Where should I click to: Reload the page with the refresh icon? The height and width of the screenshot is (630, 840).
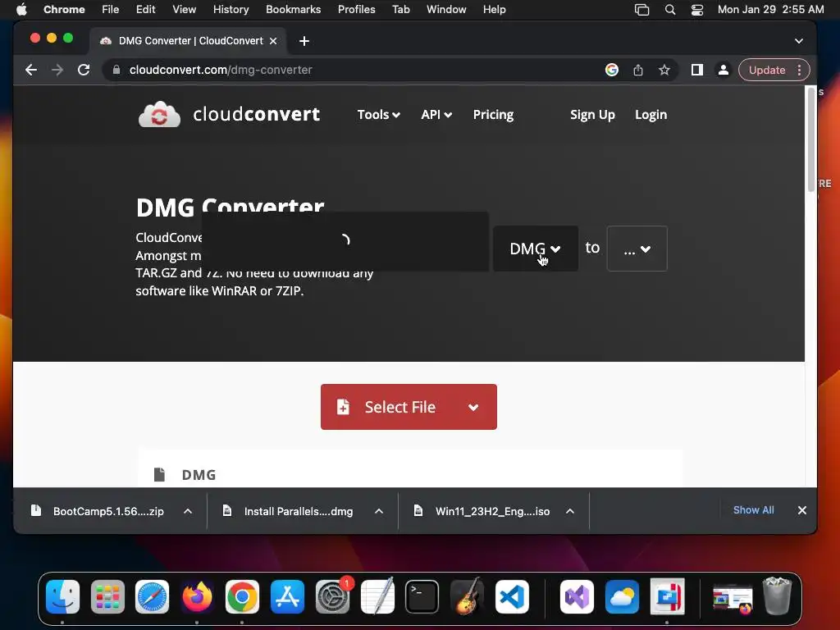point(84,70)
